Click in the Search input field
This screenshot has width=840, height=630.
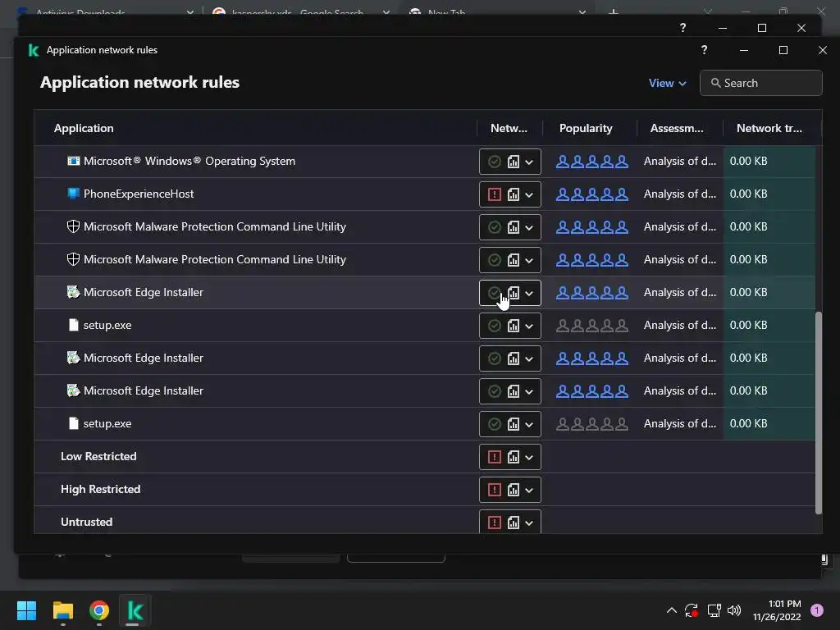click(760, 83)
